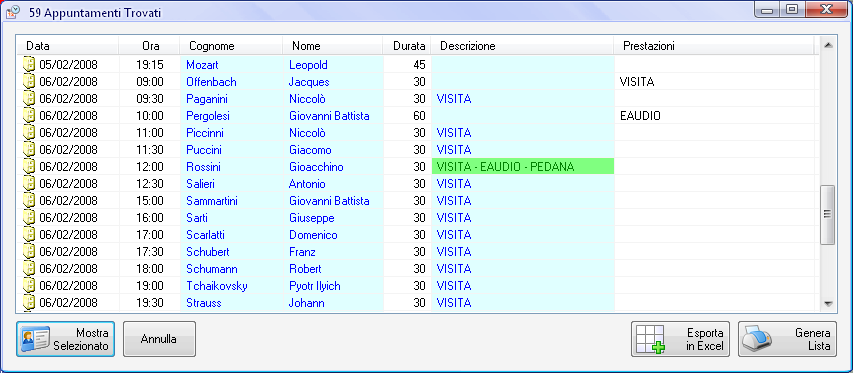Select the surname Puccini
853x373 pixels.
tap(204, 150)
